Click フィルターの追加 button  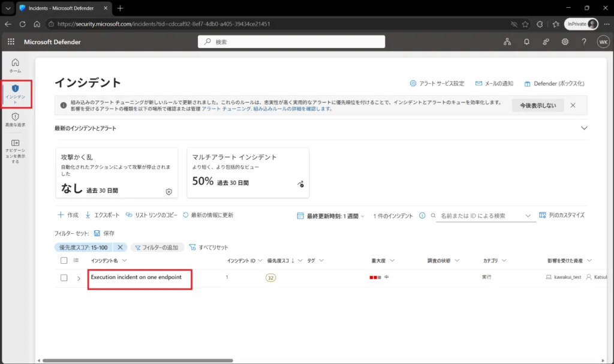click(156, 247)
